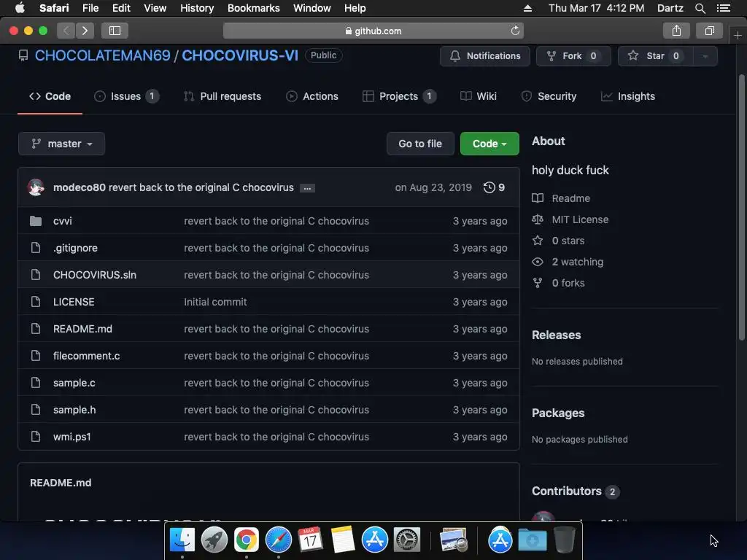The height and width of the screenshot is (560, 747).
Task: Open the Bookmarks menu
Action: 253,8
